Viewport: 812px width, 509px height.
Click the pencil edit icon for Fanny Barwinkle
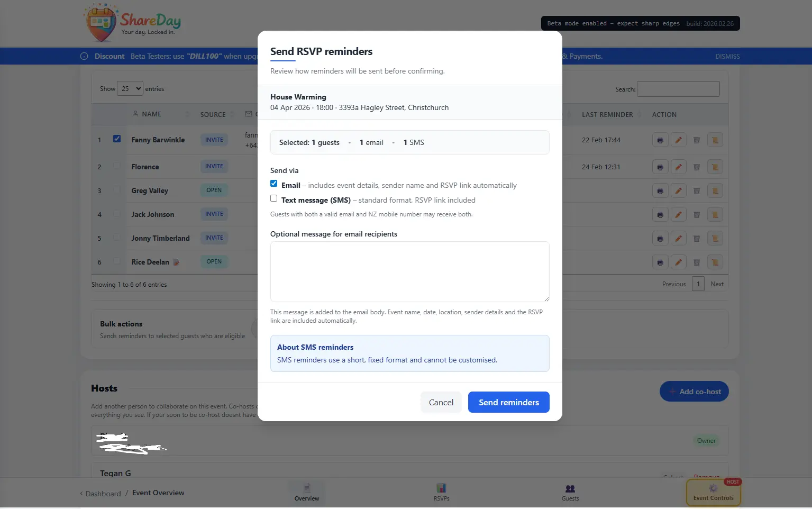click(x=678, y=140)
